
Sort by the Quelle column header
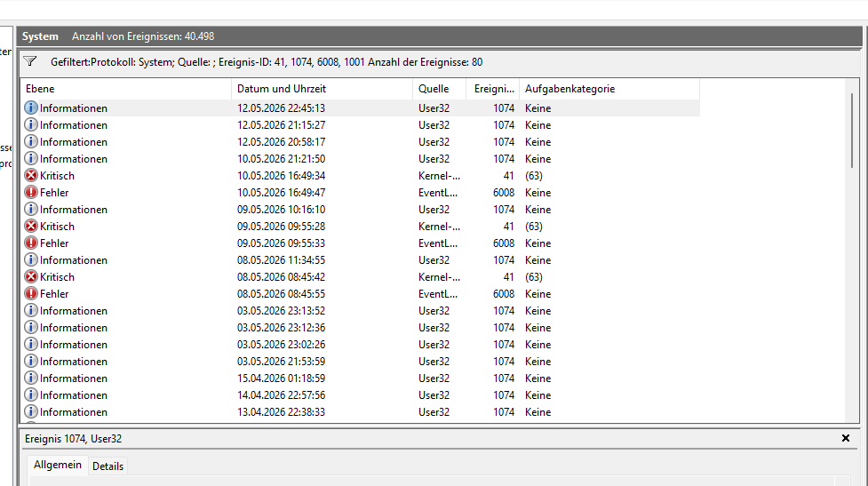[x=440, y=89]
